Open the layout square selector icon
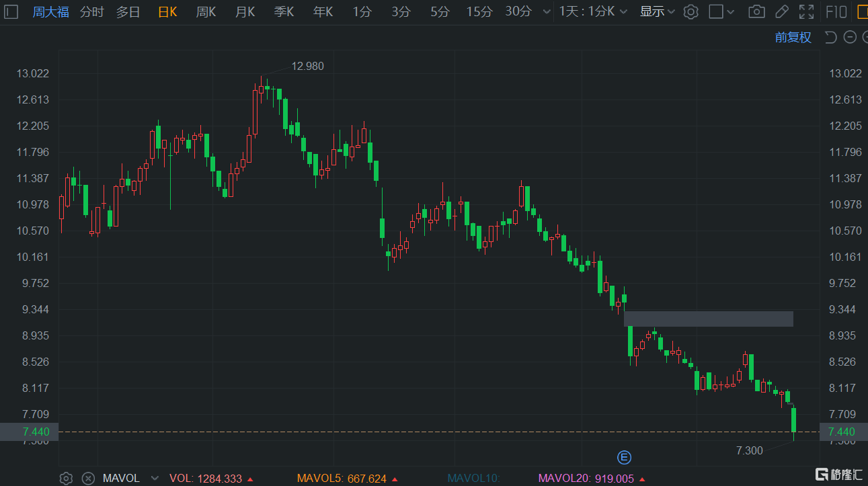The width and height of the screenshot is (868, 486). tap(717, 11)
